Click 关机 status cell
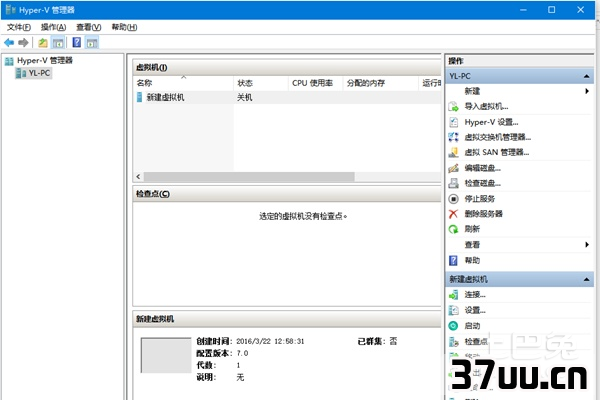The height and width of the screenshot is (400, 600). (x=245, y=98)
